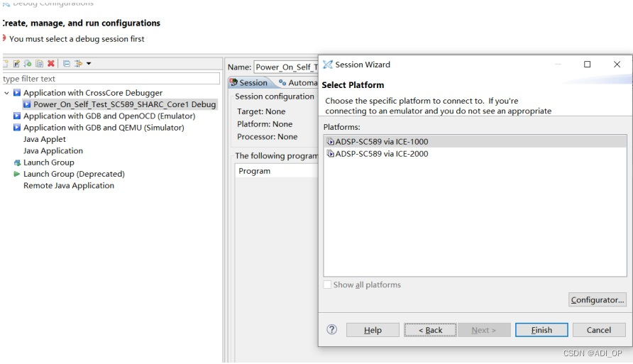Image resolution: width=633 pixels, height=364 pixels.
Task: Click the question mark help icon
Action: [332, 330]
